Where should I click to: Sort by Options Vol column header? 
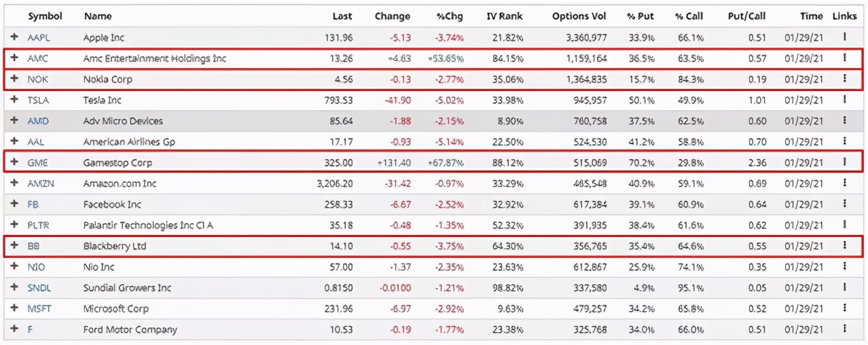tap(579, 16)
